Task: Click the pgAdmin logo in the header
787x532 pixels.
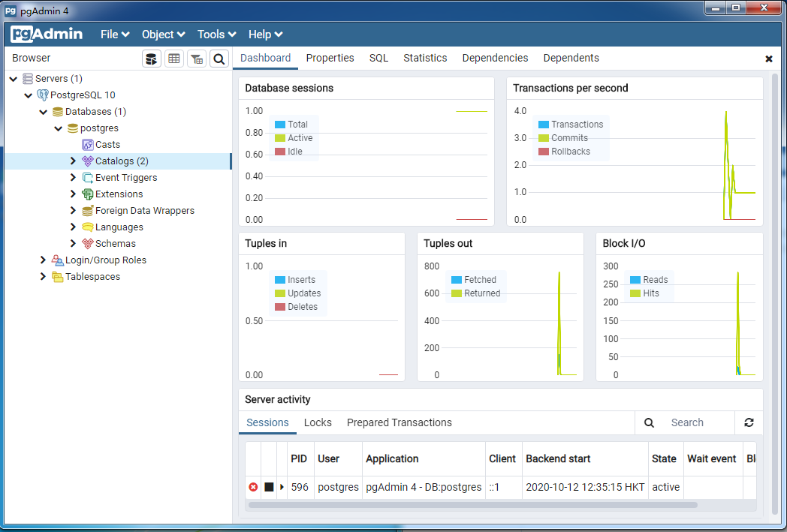Action: click(47, 34)
